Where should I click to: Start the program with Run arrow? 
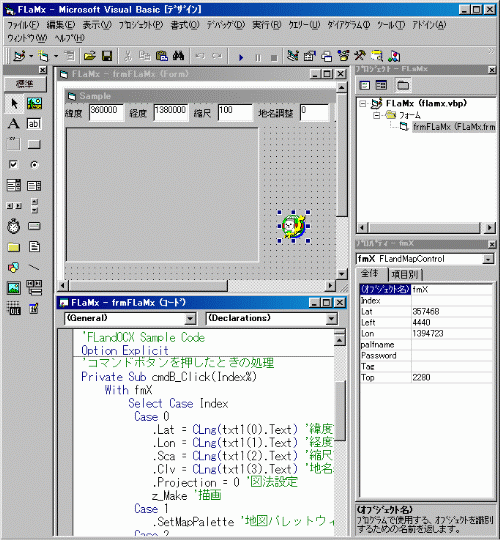coord(241,57)
